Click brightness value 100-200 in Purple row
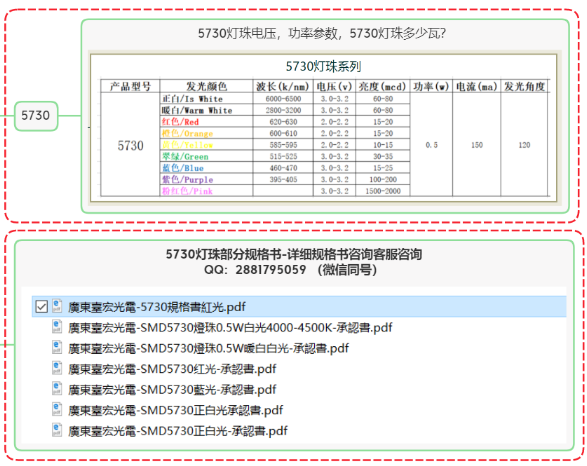The image size is (587, 466). coord(383,180)
